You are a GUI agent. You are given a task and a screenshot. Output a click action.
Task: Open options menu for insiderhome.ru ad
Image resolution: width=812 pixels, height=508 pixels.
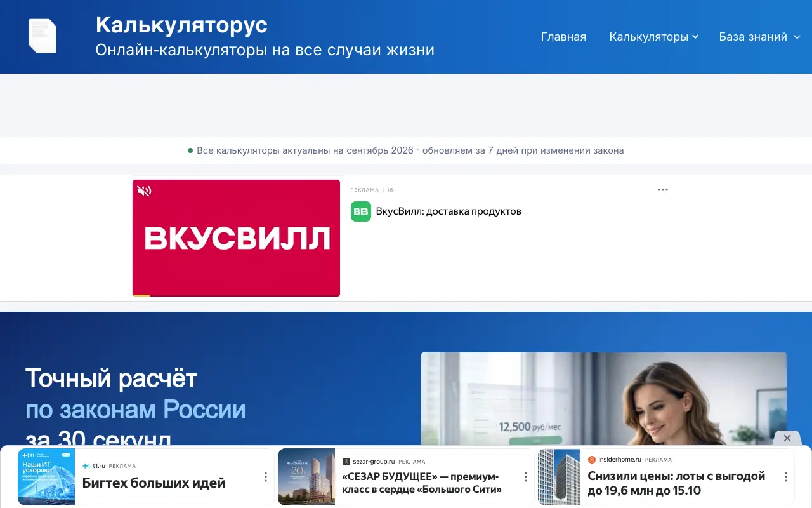[785, 477]
